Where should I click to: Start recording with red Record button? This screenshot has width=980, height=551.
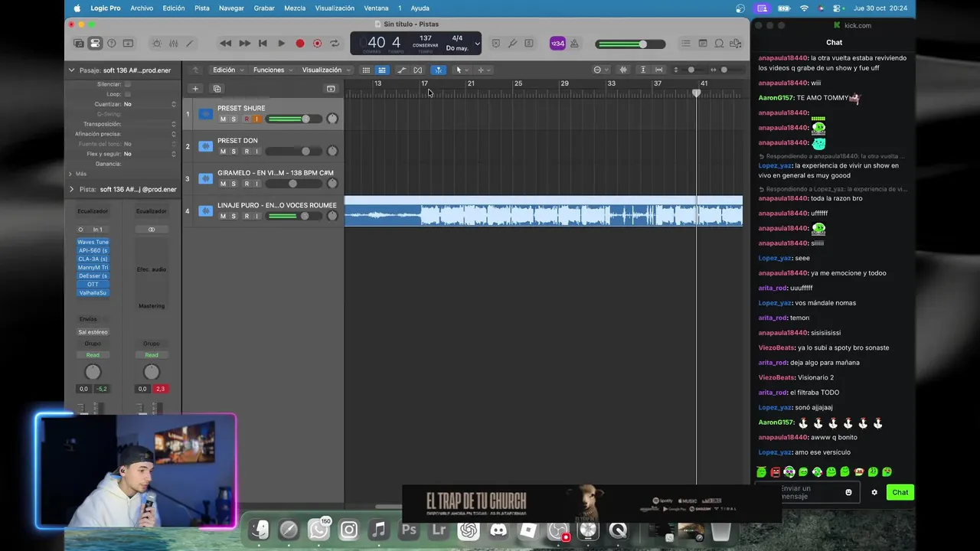300,44
